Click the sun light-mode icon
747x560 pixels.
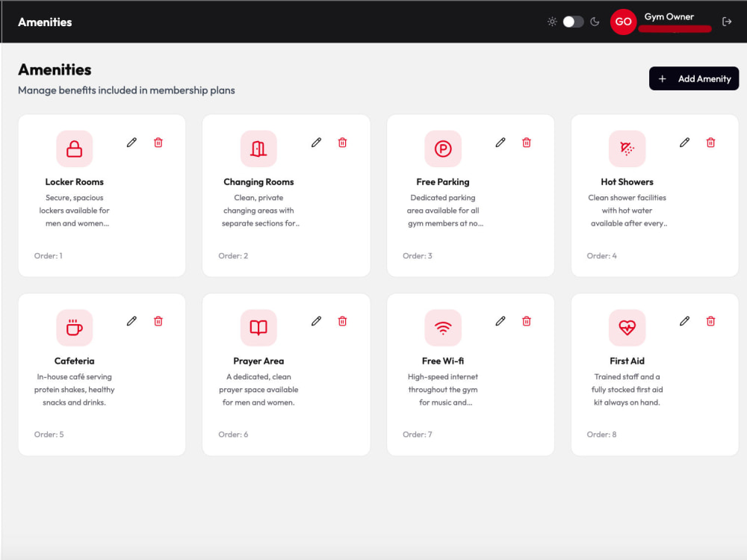point(552,22)
